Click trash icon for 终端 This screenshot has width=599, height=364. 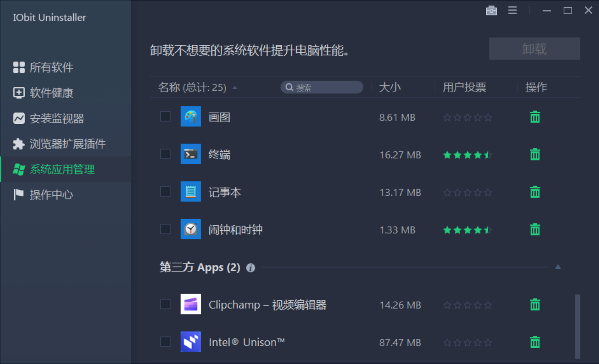[x=535, y=154]
